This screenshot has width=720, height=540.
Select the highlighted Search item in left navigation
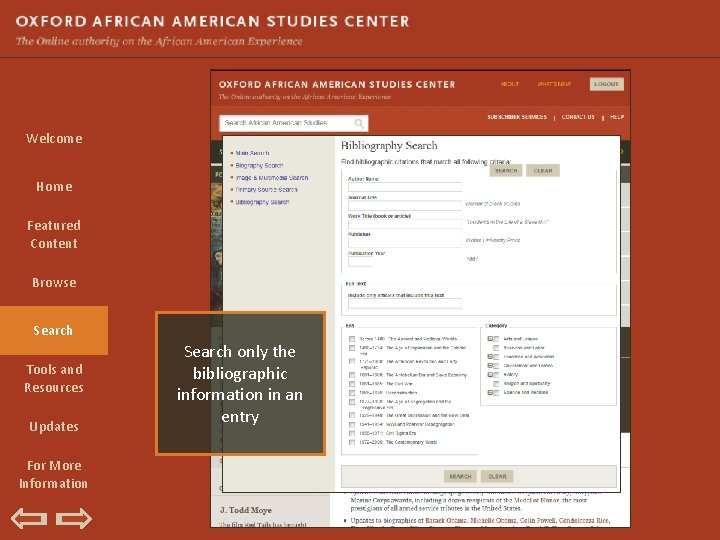[54, 330]
